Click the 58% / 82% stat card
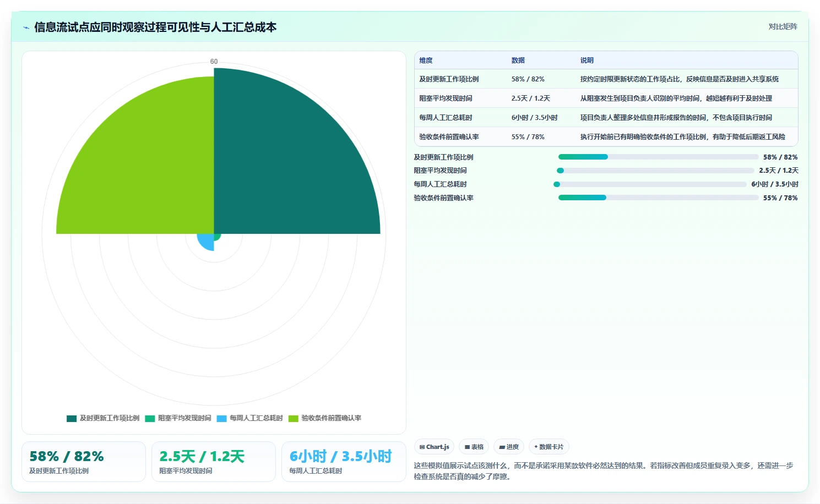The height and width of the screenshot is (504, 820). point(84,462)
